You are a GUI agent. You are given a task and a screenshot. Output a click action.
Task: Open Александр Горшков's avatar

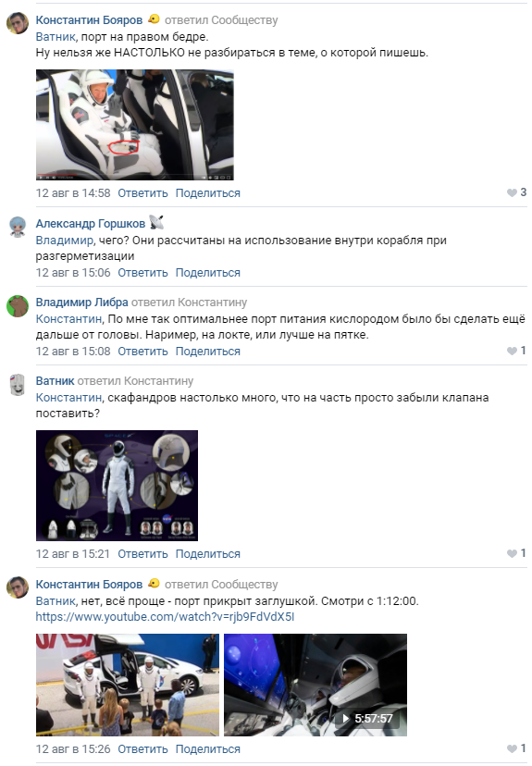coord(18,226)
